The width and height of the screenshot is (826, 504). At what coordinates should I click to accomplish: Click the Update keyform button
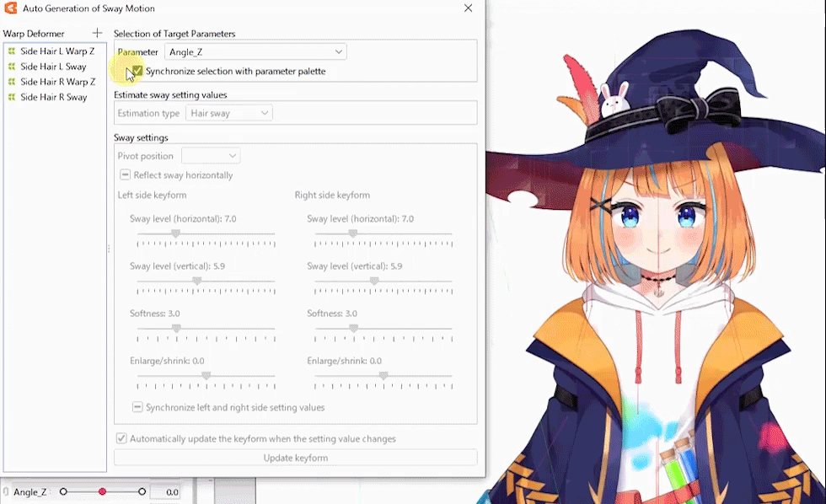click(x=295, y=458)
